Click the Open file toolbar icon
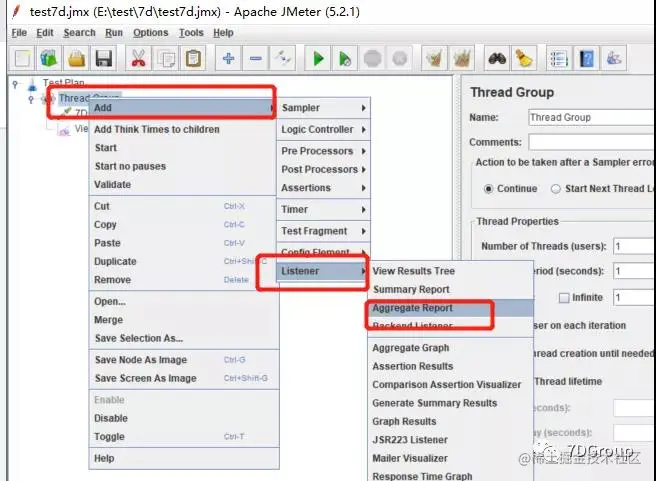 (x=77, y=59)
